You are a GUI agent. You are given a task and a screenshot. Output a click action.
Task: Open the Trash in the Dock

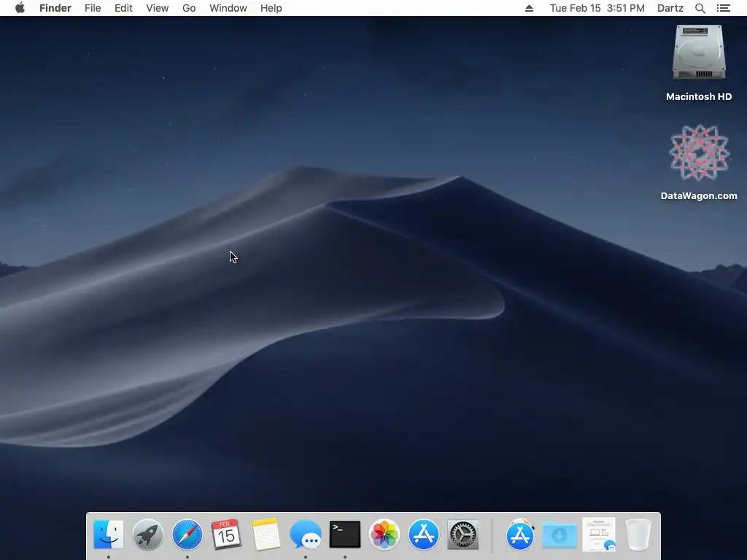tap(638, 534)
